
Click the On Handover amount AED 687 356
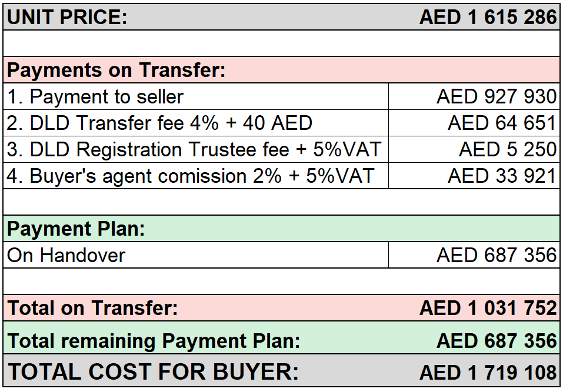click(x=497, y=255)
